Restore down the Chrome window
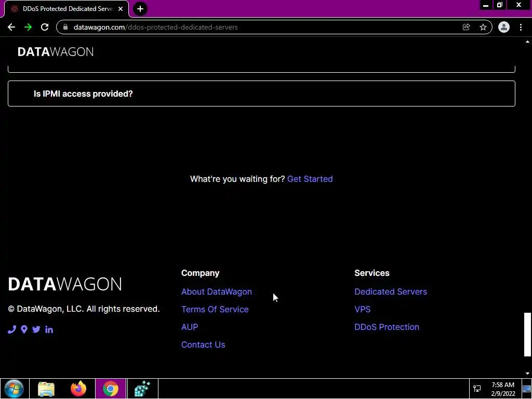Viewport: 532px width, 399px height. (x=500, y=5)
